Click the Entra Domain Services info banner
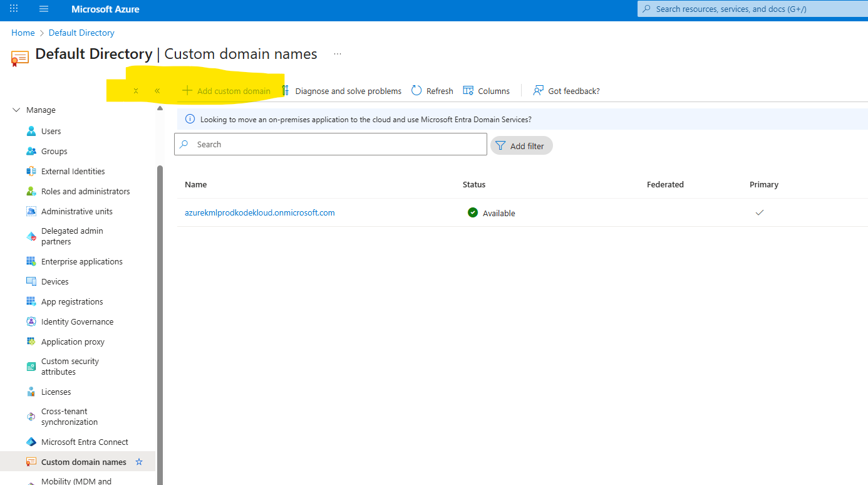868x485 pixels. pyautogui.click(x=522, y=119)
